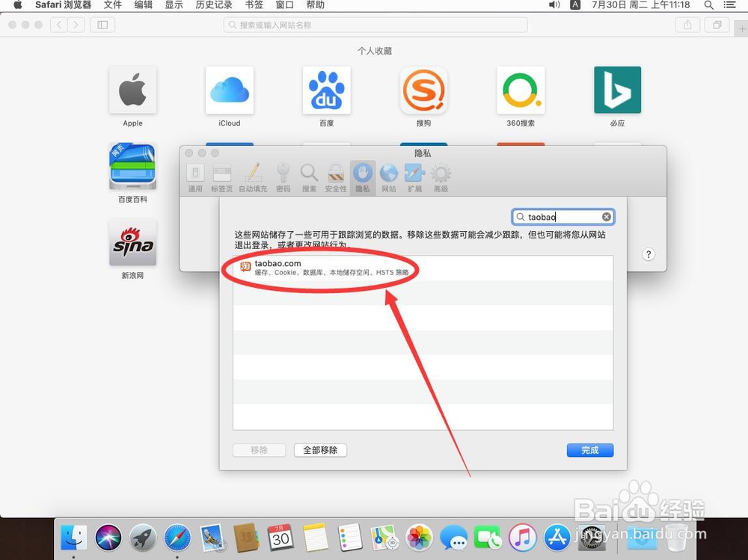
Task: Open the 帮助 menu
Action: (315, 5)
